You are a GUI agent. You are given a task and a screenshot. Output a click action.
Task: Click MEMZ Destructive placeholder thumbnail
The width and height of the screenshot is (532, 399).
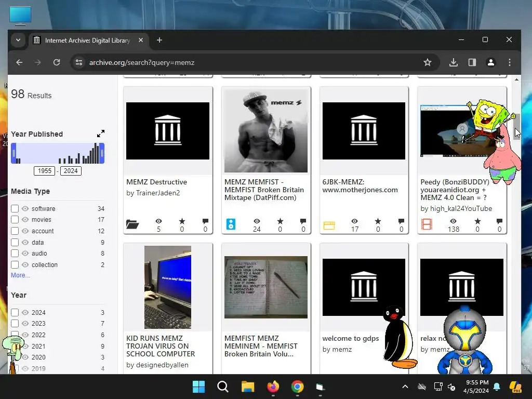(x=168, y=130)
